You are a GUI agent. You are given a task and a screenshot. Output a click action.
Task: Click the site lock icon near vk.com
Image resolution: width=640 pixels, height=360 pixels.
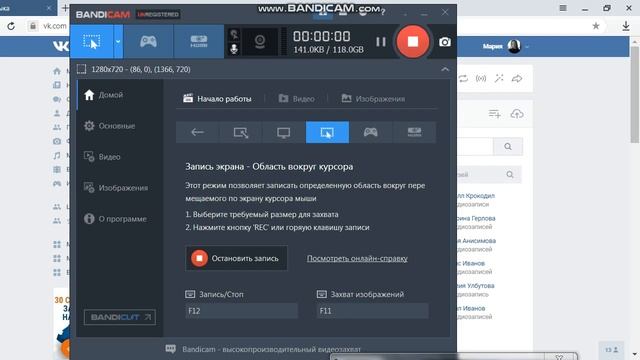click(x=33, y=26)
